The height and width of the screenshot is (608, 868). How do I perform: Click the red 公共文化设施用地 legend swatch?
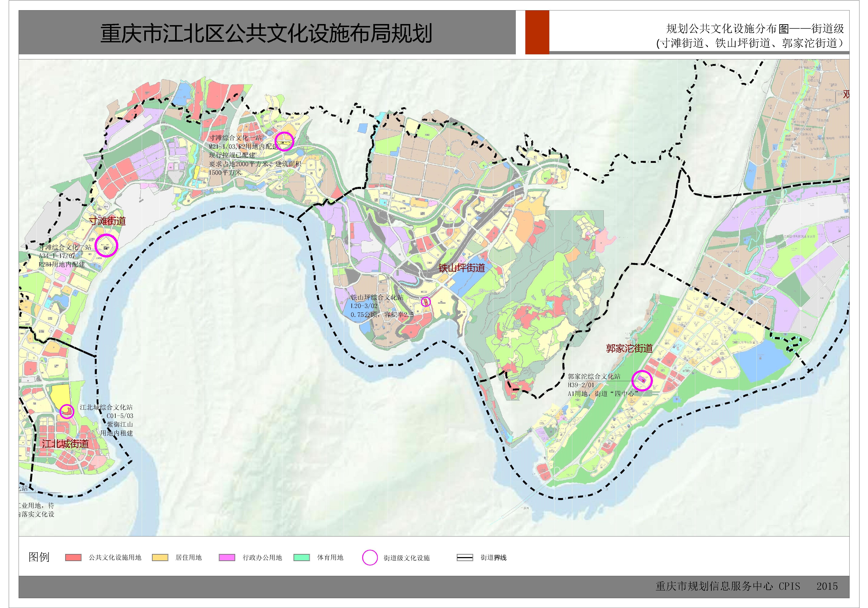pyautogui.click(x=73, y=557)
